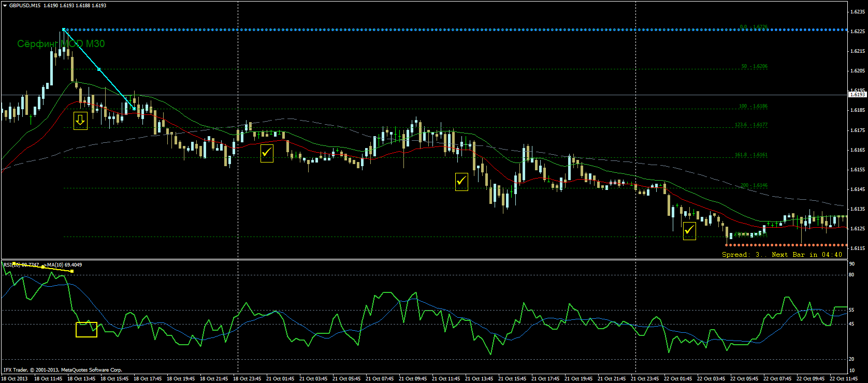Select the yellow trend line in the RSI window
This screenshot has height=383, width=868.
[x=42, y=267]
